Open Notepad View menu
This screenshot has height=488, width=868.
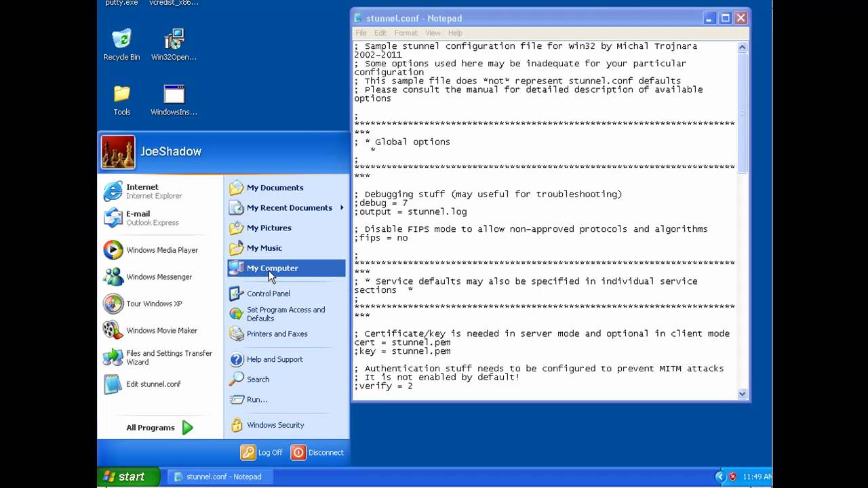[433, 33]
